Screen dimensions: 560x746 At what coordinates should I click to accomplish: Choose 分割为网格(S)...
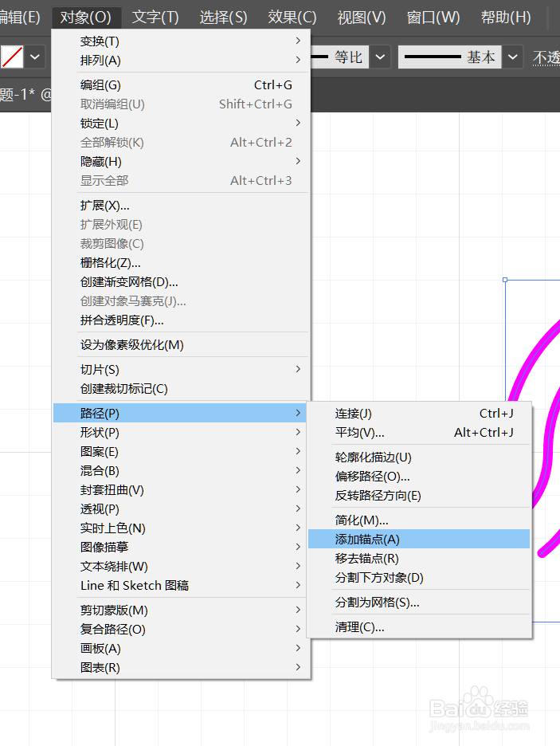point(419,603)
